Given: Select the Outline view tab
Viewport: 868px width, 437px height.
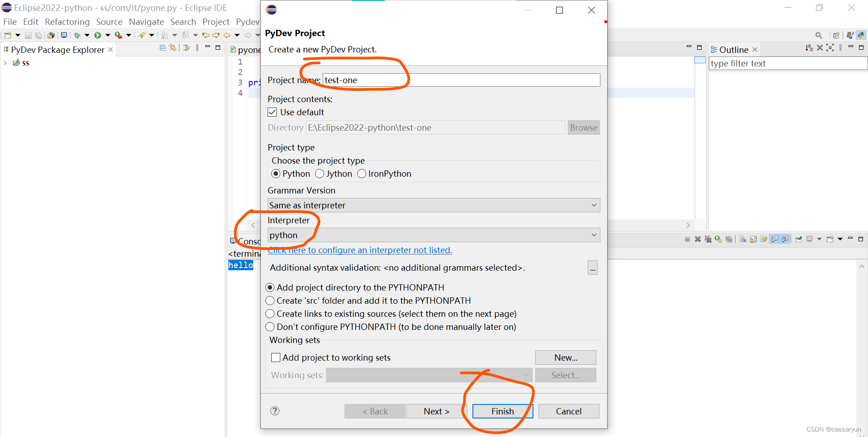Looking at the screenshot, I should click(733, 50).
